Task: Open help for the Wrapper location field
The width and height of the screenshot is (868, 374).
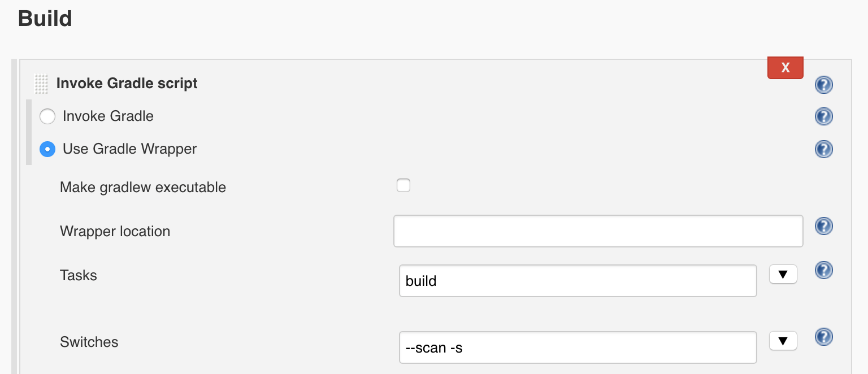Action: click(x=823, y=225)
